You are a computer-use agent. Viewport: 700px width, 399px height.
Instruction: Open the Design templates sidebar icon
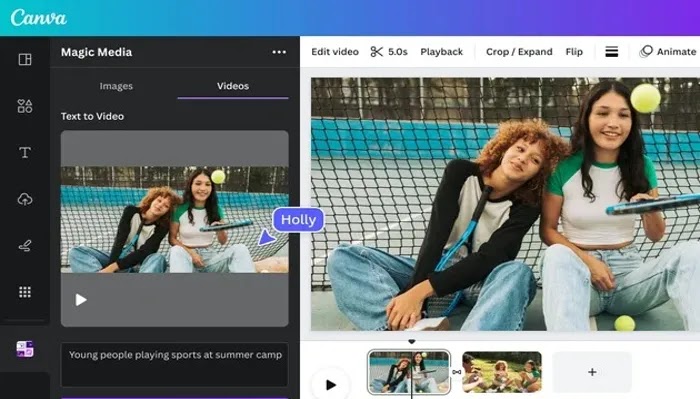coord(25,59)
